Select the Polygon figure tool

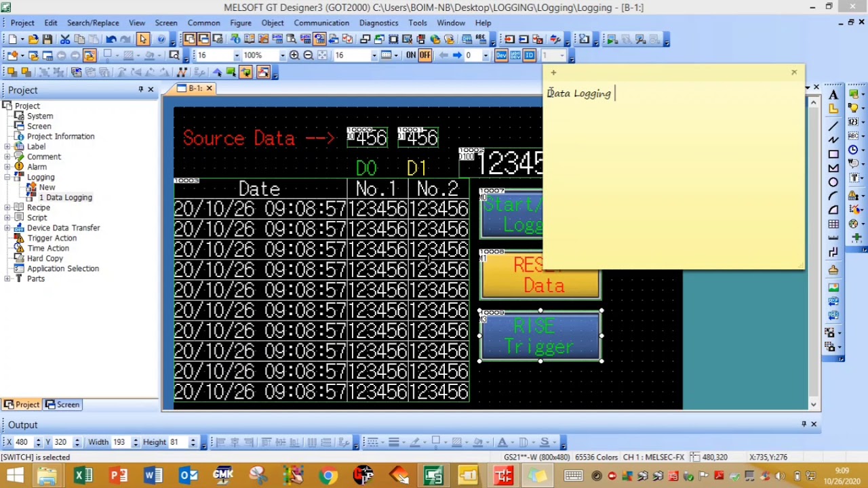[833, 168]
